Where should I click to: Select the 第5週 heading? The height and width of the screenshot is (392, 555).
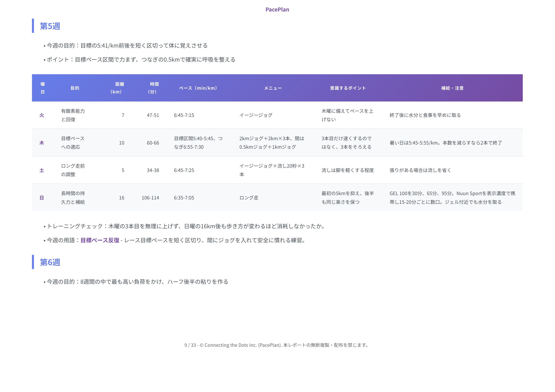click(x=50, y=26)
